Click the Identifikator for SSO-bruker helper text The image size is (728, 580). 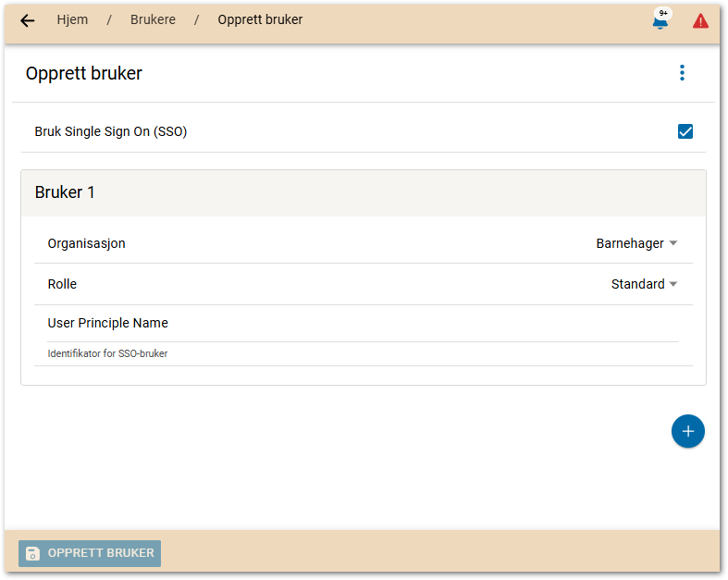107,353
